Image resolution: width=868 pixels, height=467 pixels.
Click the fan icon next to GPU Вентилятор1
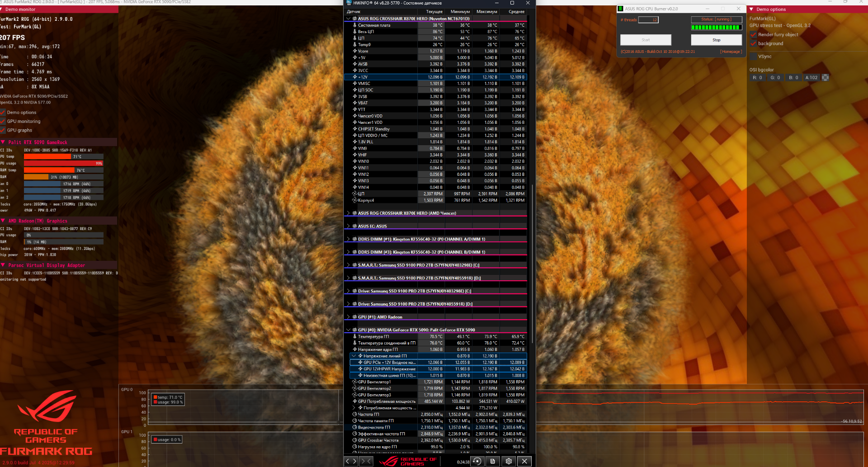point(355,382)
